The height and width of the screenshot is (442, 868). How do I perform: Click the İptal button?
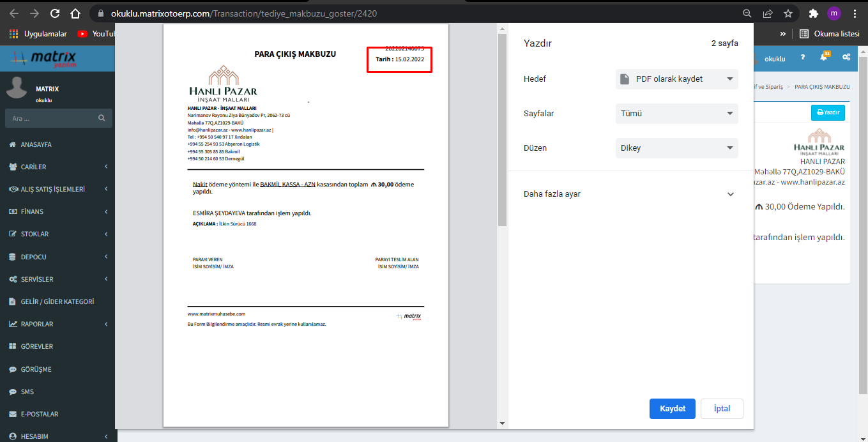pyautogui.click(x=722, y=409)
